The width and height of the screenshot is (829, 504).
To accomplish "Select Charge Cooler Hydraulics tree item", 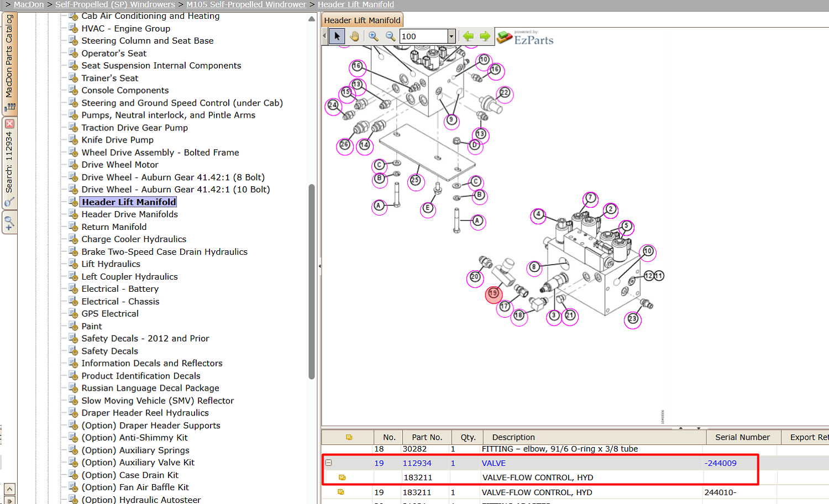I will [134, 239].
